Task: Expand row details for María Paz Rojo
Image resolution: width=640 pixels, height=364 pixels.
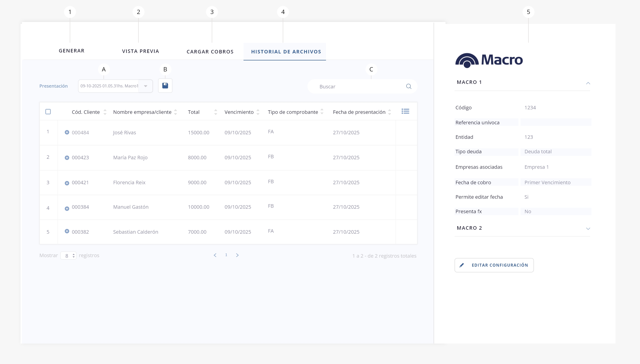Action: (67, 158)
